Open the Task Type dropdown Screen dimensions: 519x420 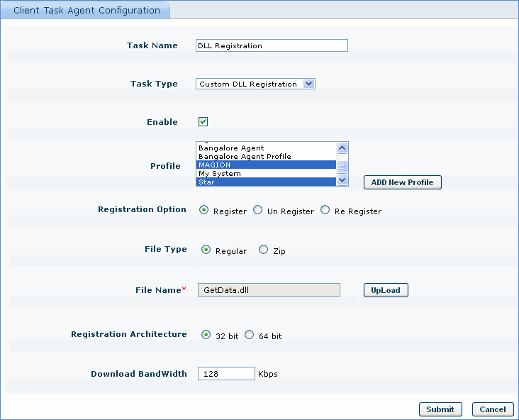[255, 84]
